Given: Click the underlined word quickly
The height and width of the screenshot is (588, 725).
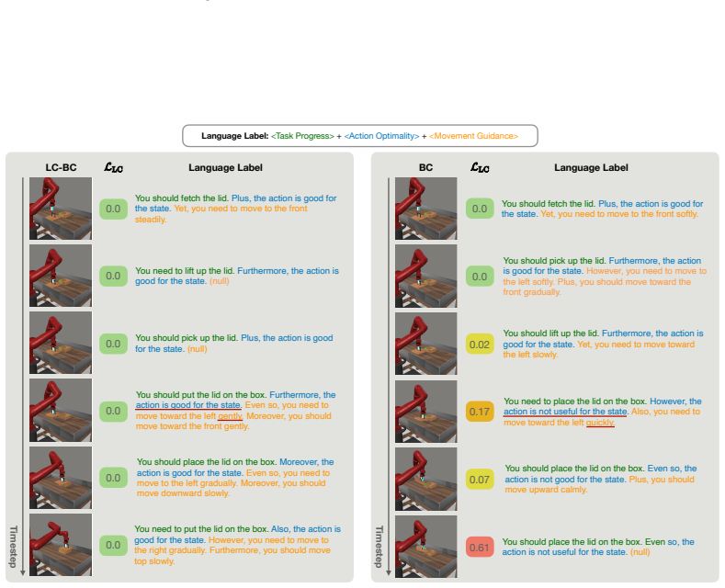Looking at the screenshot, I should (600, 423).
